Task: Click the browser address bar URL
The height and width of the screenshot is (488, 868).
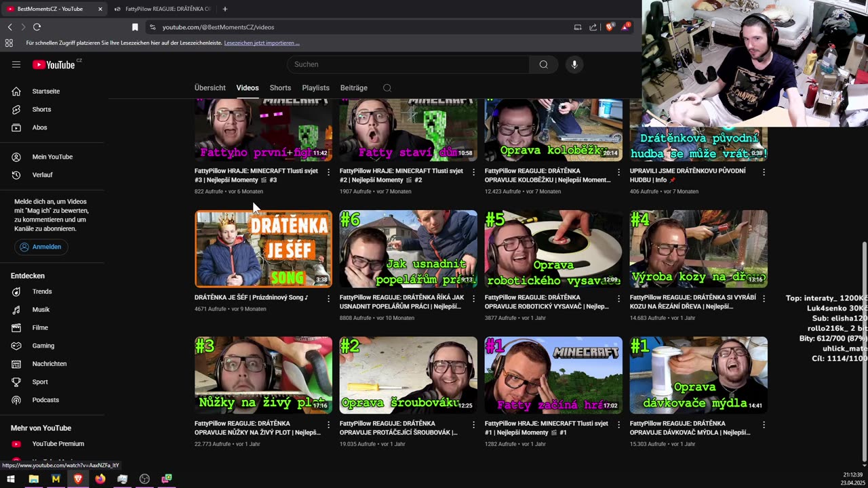Action: click(218, 27)
